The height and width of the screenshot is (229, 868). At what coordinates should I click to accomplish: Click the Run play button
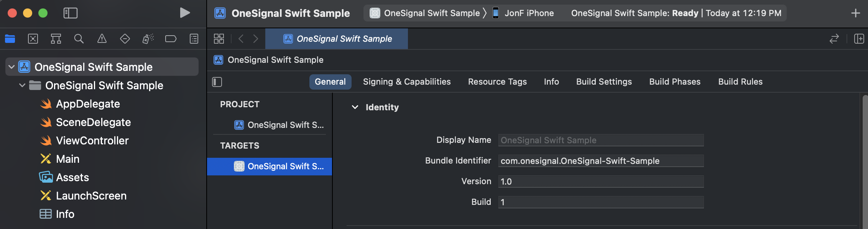(x=185, y=13)
